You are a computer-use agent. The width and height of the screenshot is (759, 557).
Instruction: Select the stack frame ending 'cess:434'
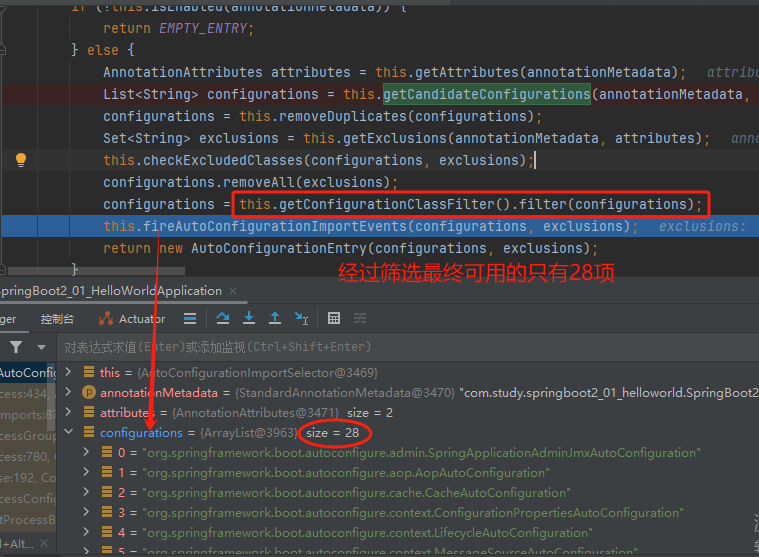coord(28,394)
